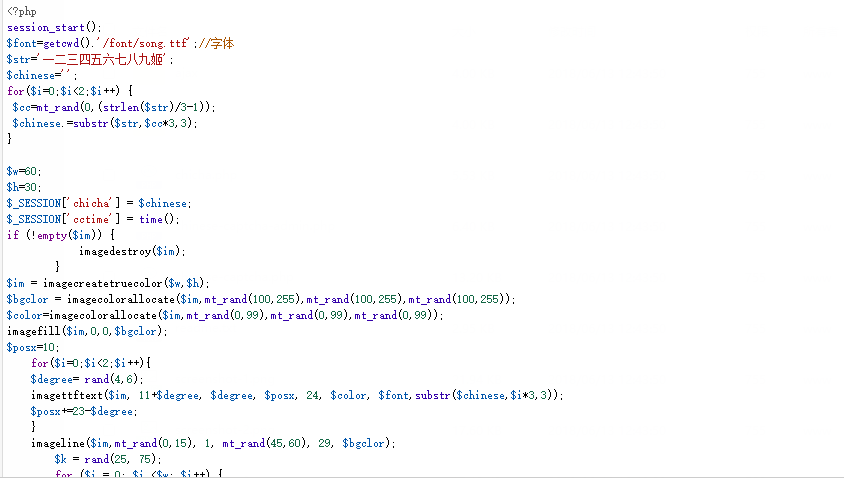Click the "$chinese='';" line
The image size is (844, 478).
click(42, 75)
